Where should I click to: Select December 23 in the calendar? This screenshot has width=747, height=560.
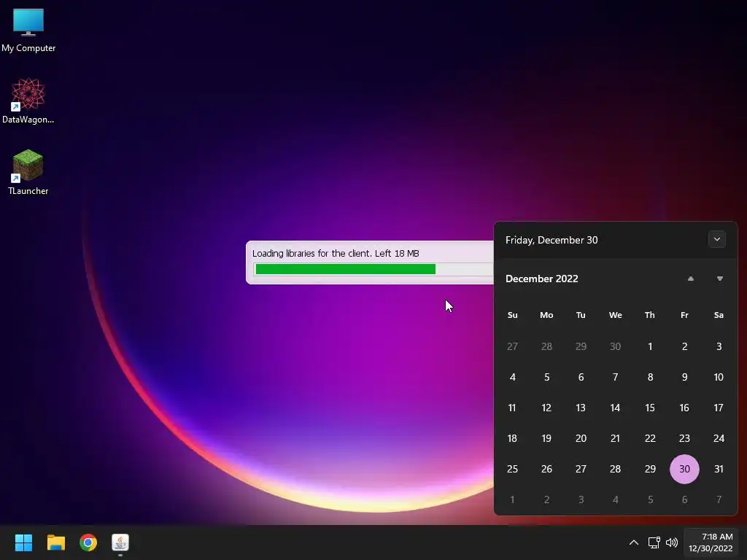[684, 438]
